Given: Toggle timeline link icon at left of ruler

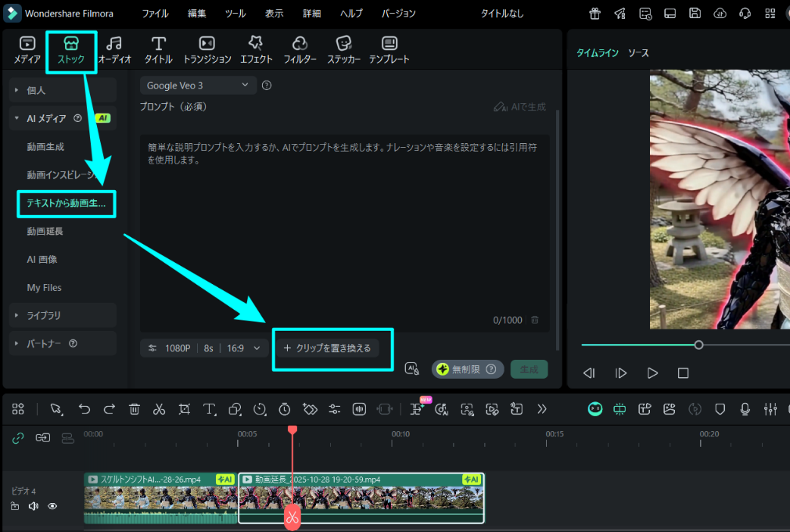Looking at the screenshot, I should (18, 438).
